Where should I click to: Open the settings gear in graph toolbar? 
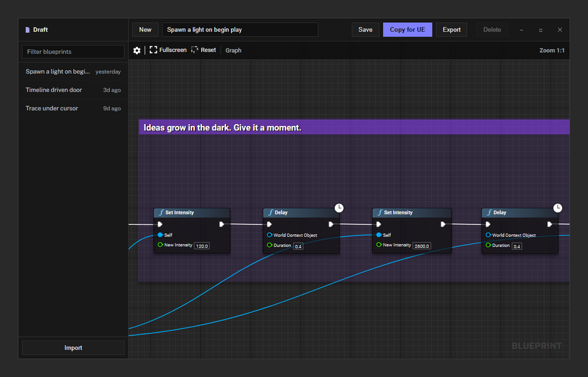(x=137, y=50)
